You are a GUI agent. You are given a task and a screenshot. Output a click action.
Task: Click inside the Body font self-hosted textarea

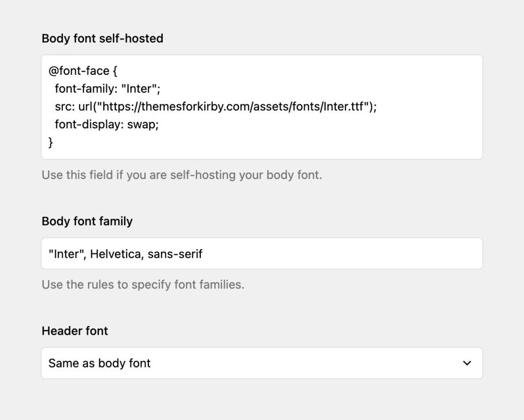(x=262, y=107)
